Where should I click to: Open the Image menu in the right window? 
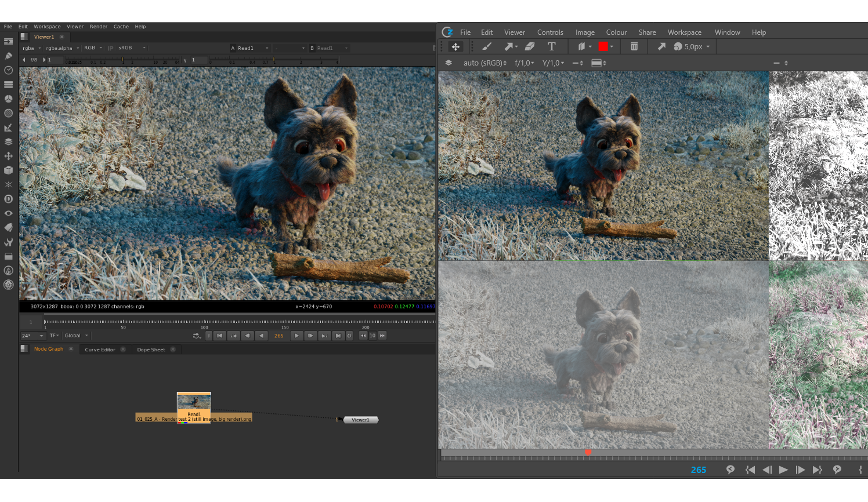585,32
